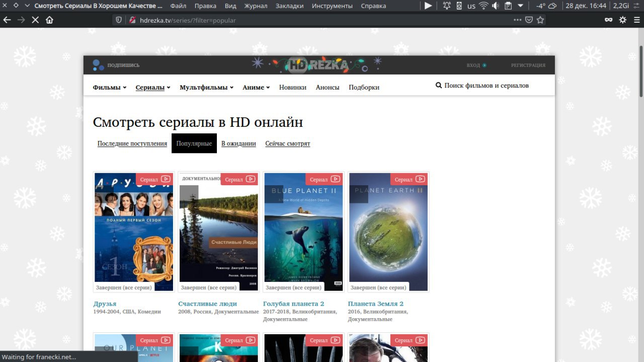The height and width of the screenshot is (362, 644).
Task: Open the Справка menu
Action: pos(374,6)
